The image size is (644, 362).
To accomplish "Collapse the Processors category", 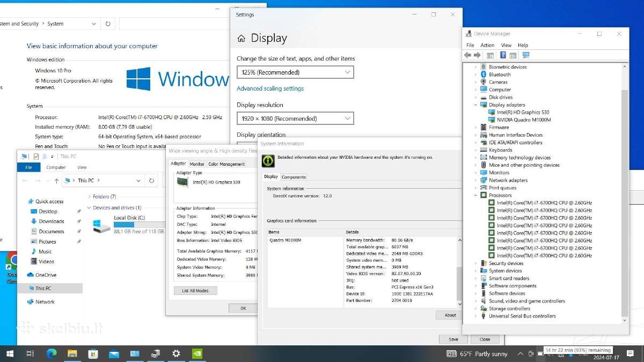I will (475, 196).
